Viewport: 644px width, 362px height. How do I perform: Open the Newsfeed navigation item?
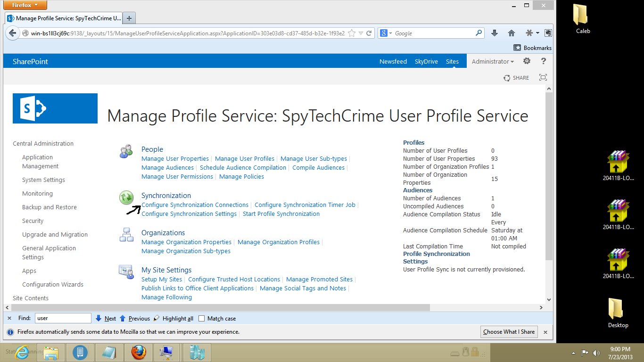(393, 61)
